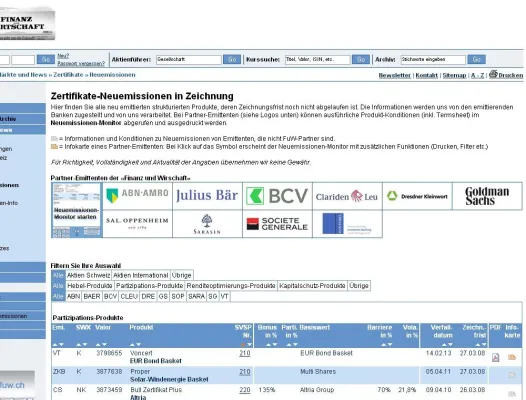Filter by Übrige next to Kapitalschutz-Produkte
The width and height of the screenshot is (526, 400).
coord(359,286)
